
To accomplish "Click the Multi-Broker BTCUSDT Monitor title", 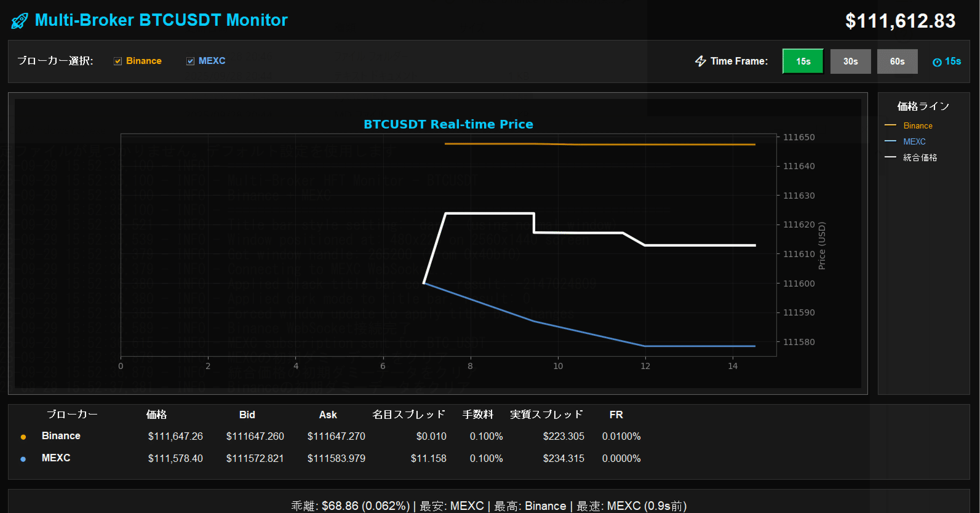I will coord(161,20).
